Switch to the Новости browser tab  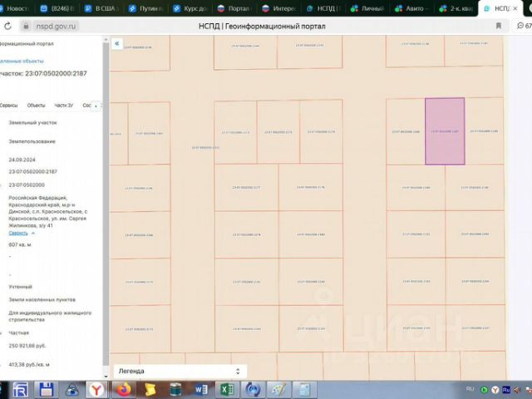[14, 9]
